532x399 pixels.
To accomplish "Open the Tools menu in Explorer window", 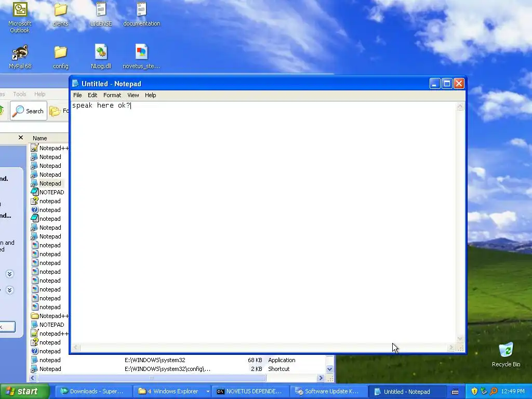I will pyautogui.click(x=19, y=94).
